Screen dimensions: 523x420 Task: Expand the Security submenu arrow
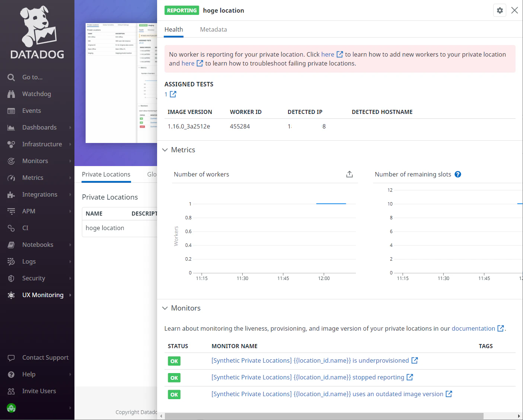pos(70,279)
